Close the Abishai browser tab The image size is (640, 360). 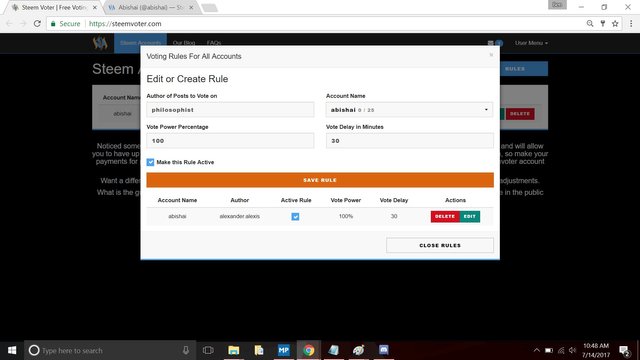[x=191, y=7]
